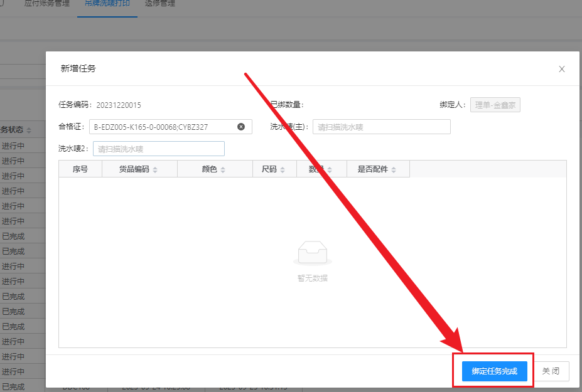Screen dimensions: 582x392
Task: Focus the 洗水唛(主) scan input field
Action: coord(381,127)
